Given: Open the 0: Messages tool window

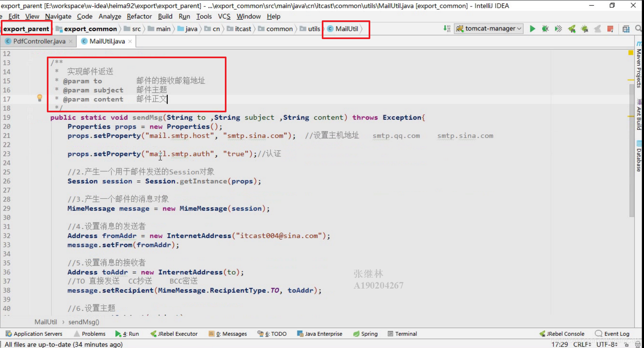Looking at the screenshot, I should [x=228, y=334].
